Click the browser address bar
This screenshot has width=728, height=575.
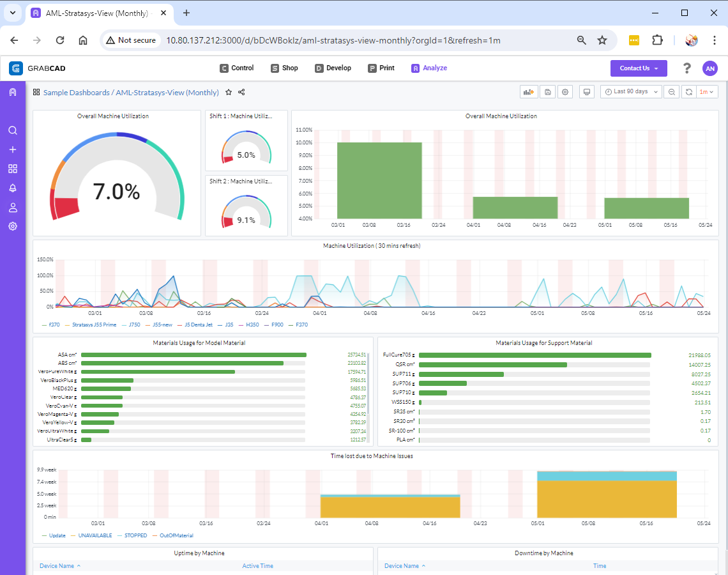pyautogui.click(x=333, y=40)
